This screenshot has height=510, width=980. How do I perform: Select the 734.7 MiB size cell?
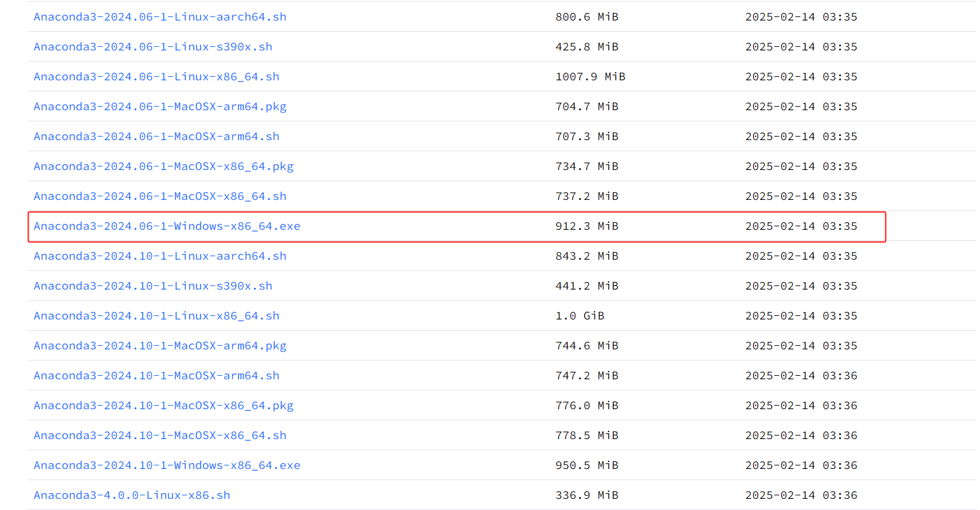click(587, 166)
